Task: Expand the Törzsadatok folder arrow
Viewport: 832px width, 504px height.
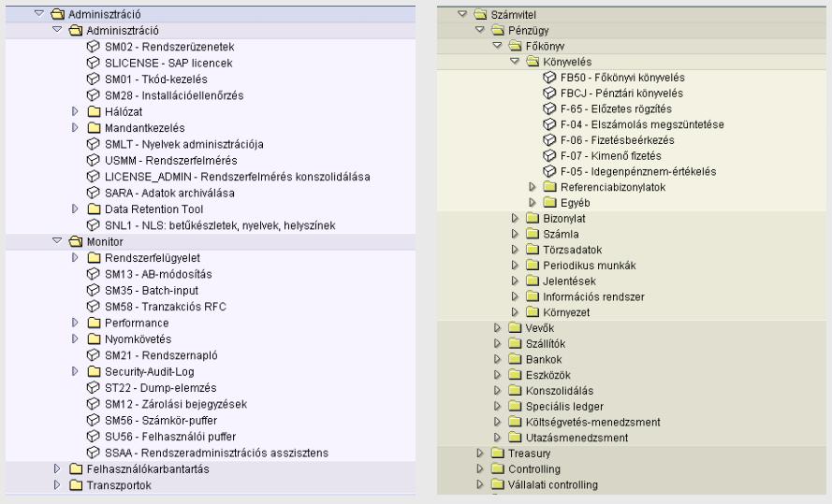Action: (x=514, y=250)
